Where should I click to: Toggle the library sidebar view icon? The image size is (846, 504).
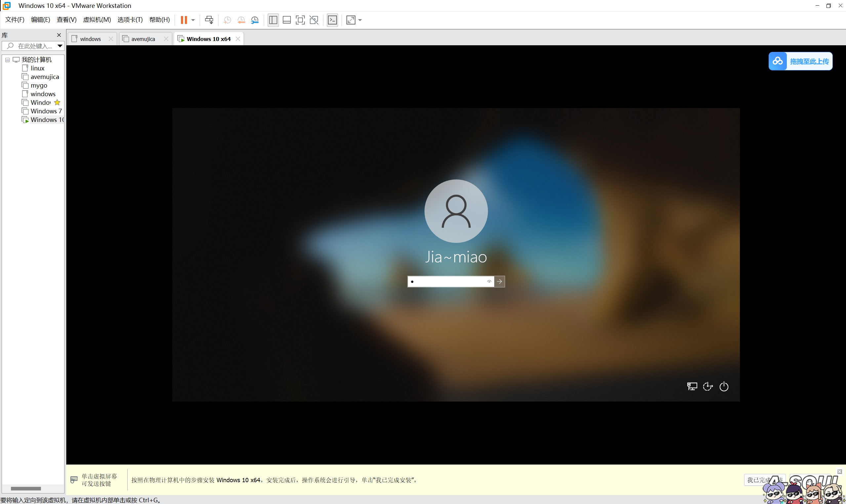click(x=273, y=20)
